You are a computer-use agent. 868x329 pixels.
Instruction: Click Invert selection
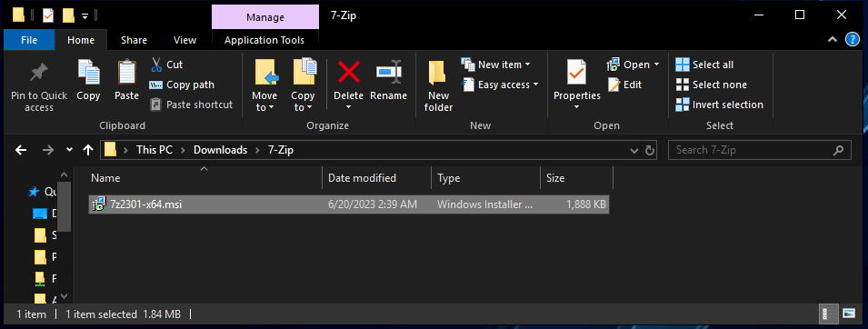tap(720, 105)
